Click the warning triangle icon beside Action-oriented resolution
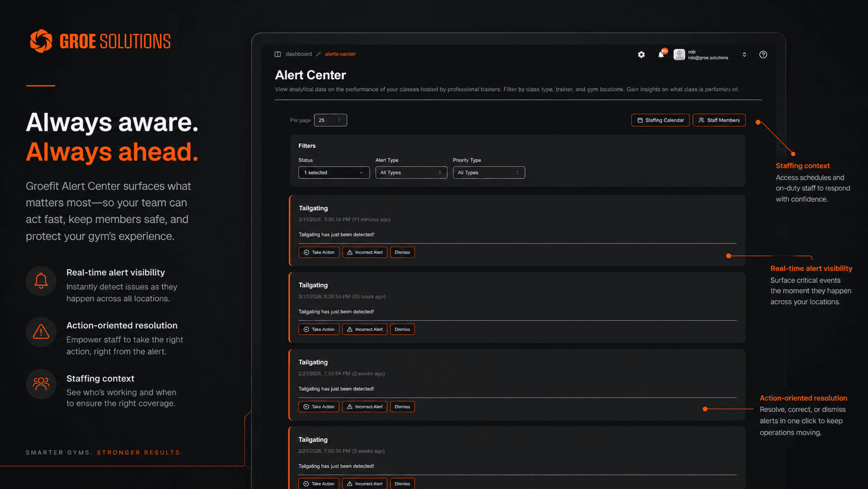 click(41, 332)
